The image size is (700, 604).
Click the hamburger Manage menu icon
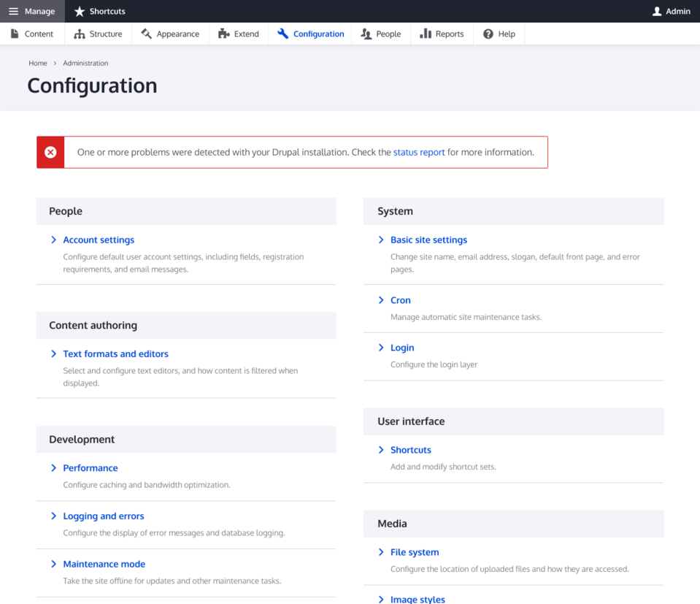[x=13, y=11]
